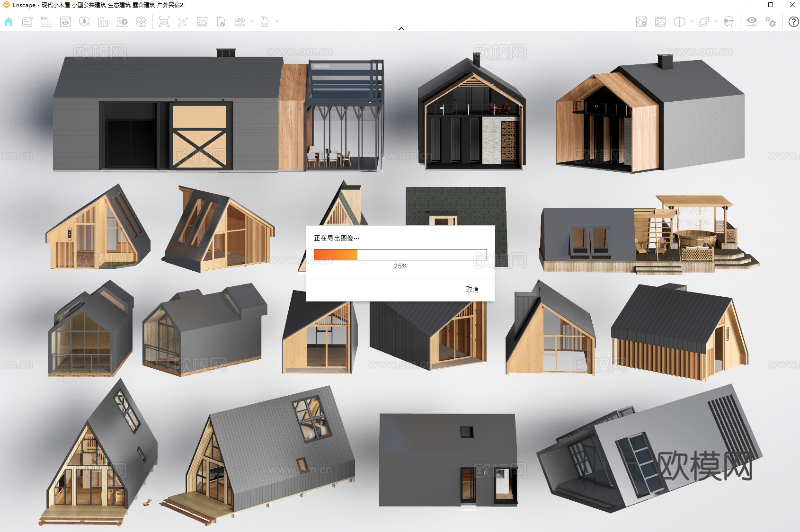Click the Home icon in the toolbar
This screenshot has width=800, height=532.
point(9,22)
